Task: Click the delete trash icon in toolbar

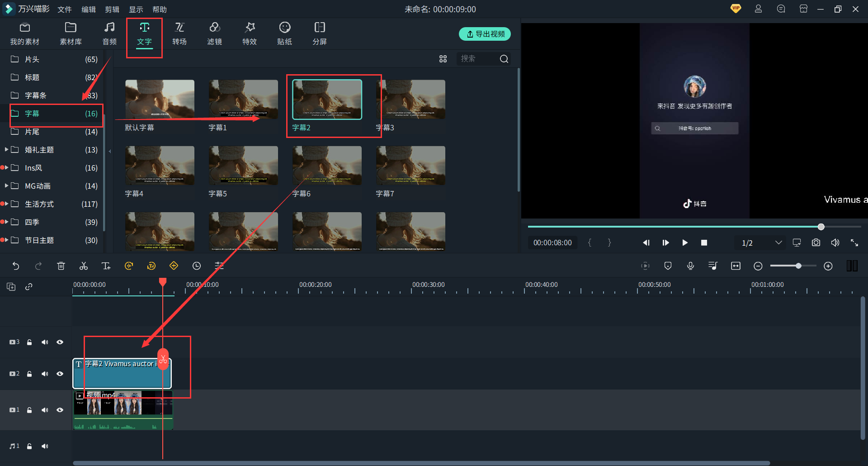Action: 61,266
